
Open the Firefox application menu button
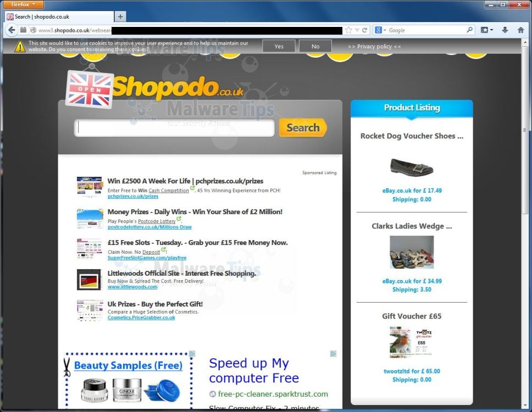click(23, 4)
